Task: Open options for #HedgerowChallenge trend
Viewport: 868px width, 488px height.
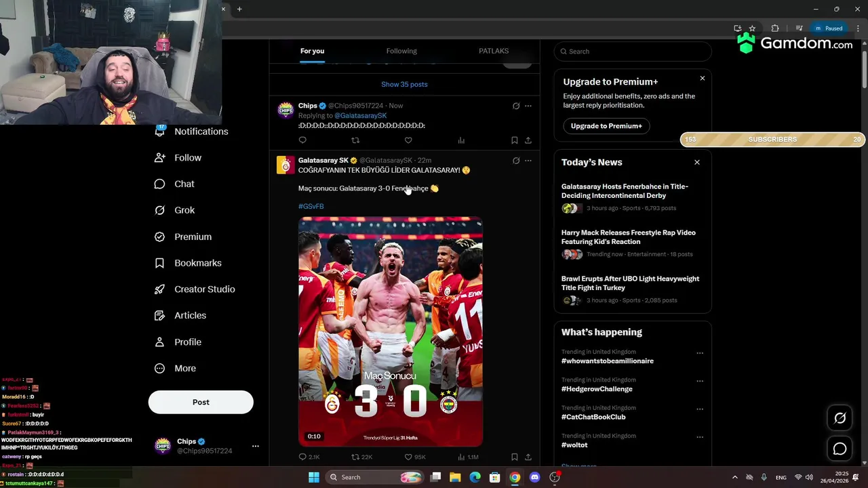Action: (x=700, y=381)
